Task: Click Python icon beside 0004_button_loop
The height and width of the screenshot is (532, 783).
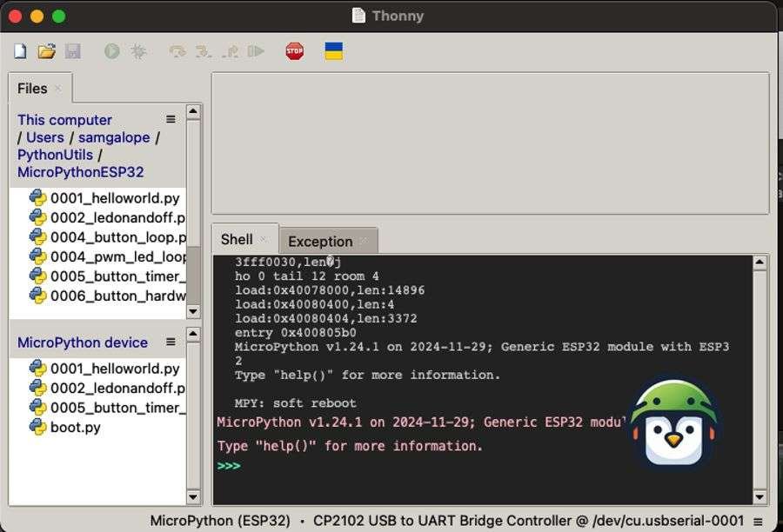Action: click(38, 237)
